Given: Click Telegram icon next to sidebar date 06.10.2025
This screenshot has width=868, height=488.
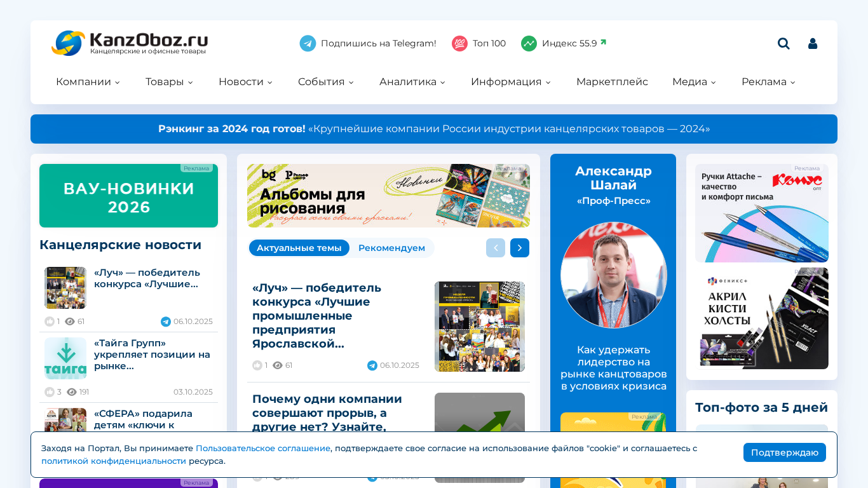Looking at the screenshot, I should pos(166,322).
